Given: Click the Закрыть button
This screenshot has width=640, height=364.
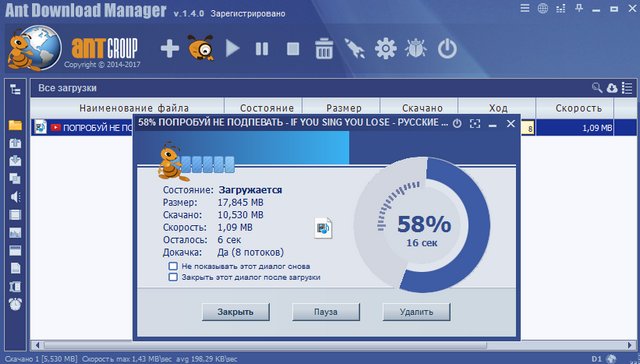Looking at the screenshot, I should (x=236, y=312).
